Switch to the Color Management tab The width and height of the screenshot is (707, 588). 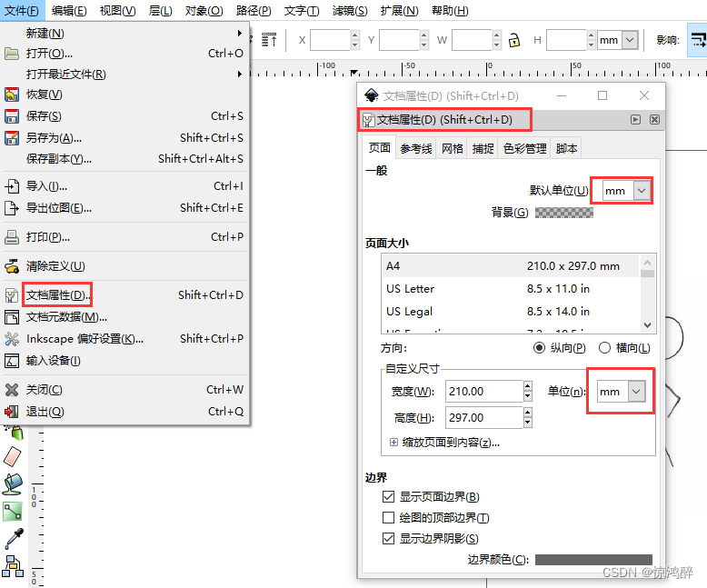524,148
